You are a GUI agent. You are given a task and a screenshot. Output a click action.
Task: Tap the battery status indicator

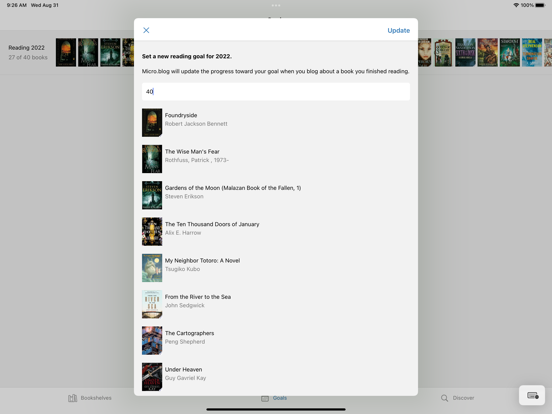tap(540, 5)
